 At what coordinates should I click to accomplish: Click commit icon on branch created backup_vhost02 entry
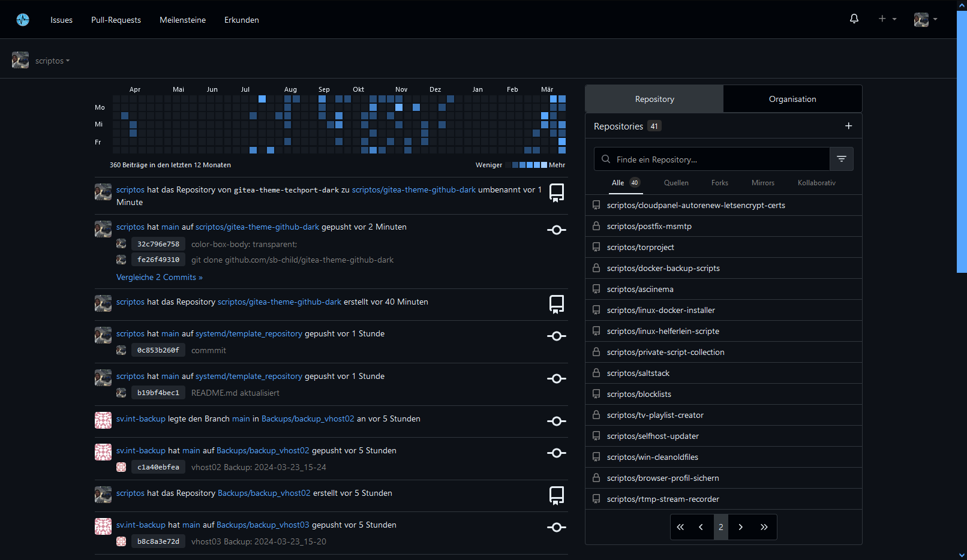pyautogui.click(x=556, y=421)
